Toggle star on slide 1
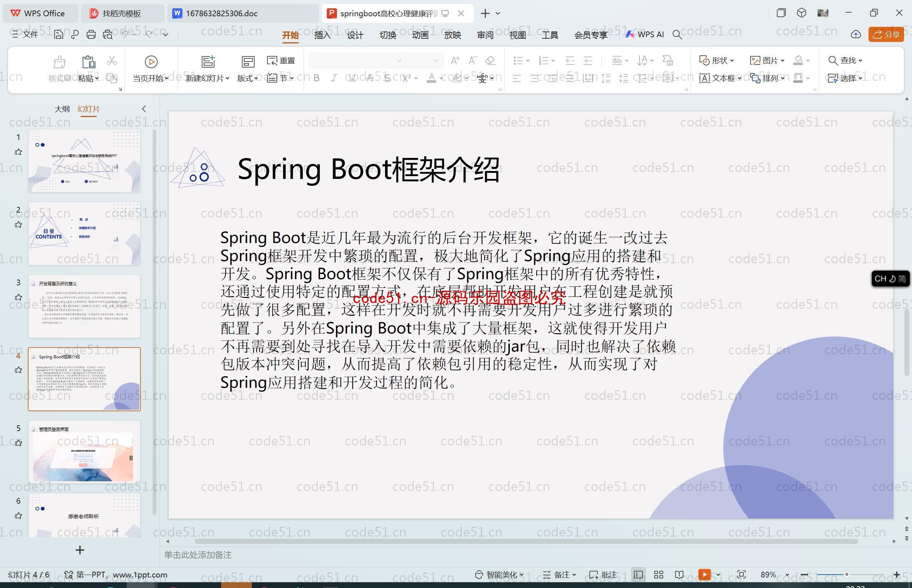 click(18, 152)
